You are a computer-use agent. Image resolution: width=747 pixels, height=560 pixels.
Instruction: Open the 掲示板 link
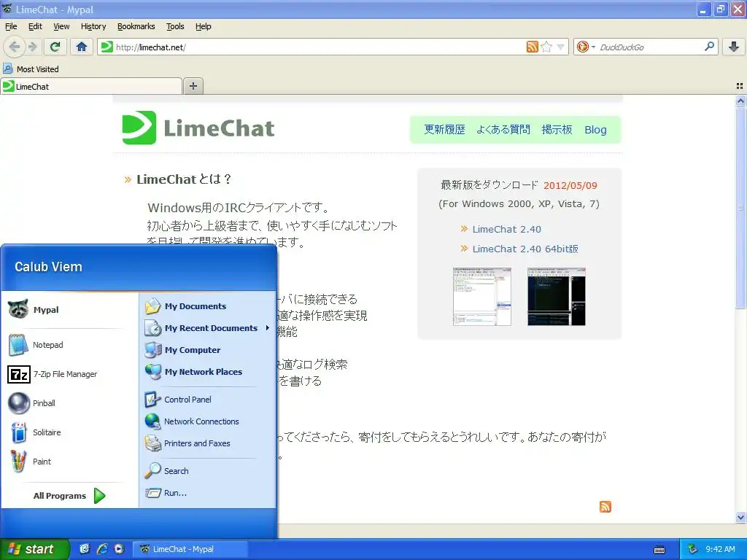click(x=557, y=130)
